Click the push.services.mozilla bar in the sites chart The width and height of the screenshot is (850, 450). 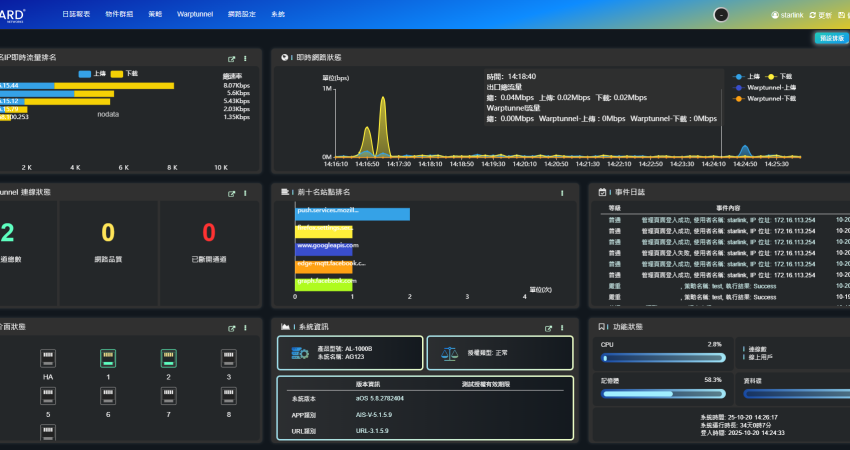352,213
